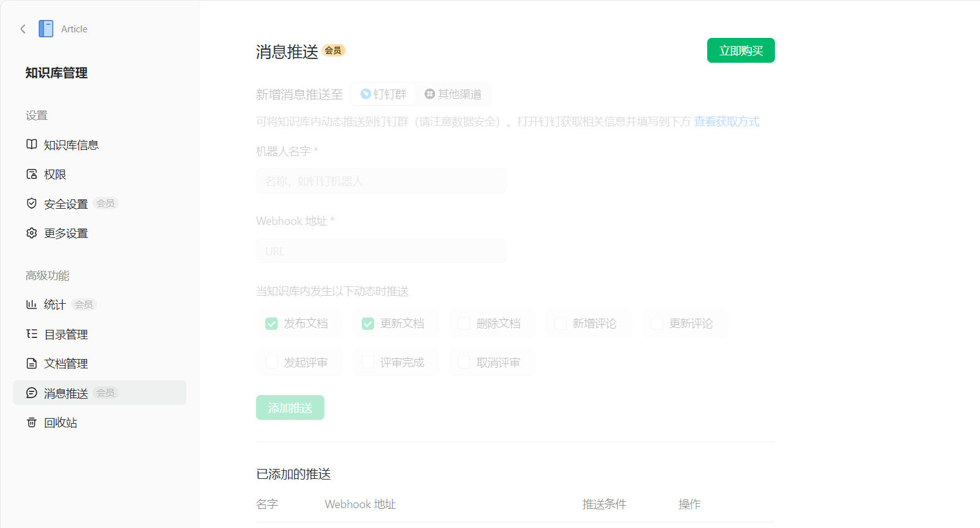Click the Webhook 地址 URL input field
This screenshot has width=980, height=528.
coord(381,252)
